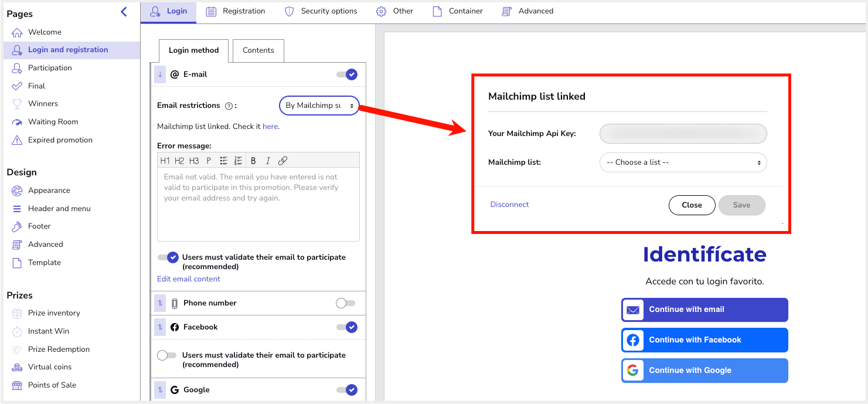Toggle bold in error message editor
The height and width of the screenshot is (404, 868).
(x=253, y=161)
